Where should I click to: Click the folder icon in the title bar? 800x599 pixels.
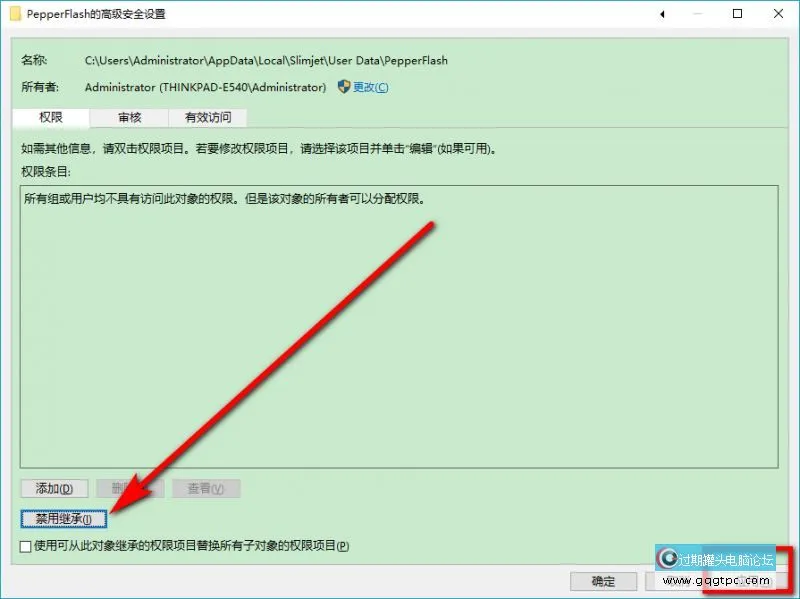click(16, 14)
